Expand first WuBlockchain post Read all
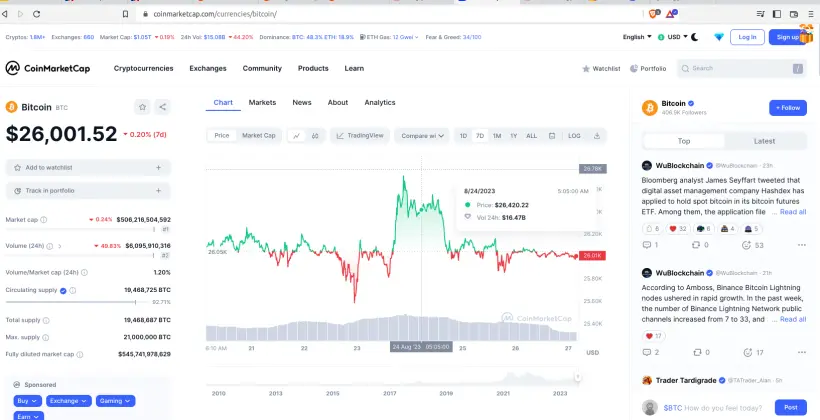The image size is (820, 420). coord(793,212)
